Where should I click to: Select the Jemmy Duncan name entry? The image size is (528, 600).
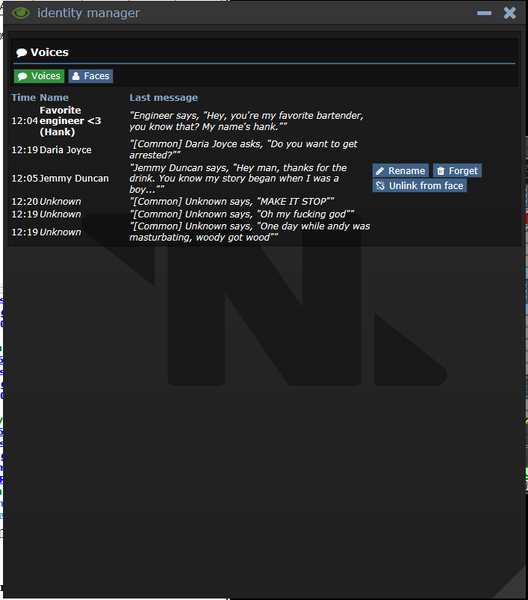[x=74, y=178]
